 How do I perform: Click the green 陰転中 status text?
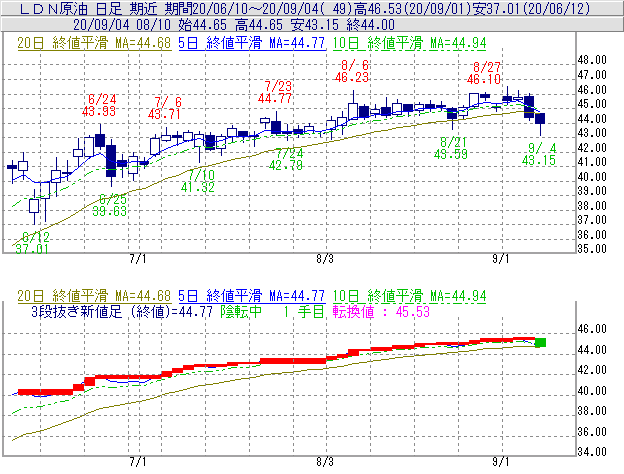(x=241, y=312)
